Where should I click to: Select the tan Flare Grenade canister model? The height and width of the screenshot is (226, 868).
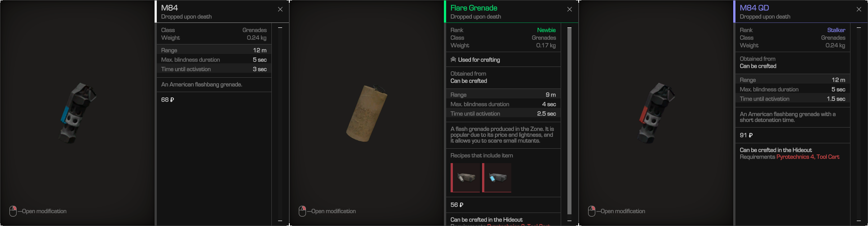tap(366, 113)
